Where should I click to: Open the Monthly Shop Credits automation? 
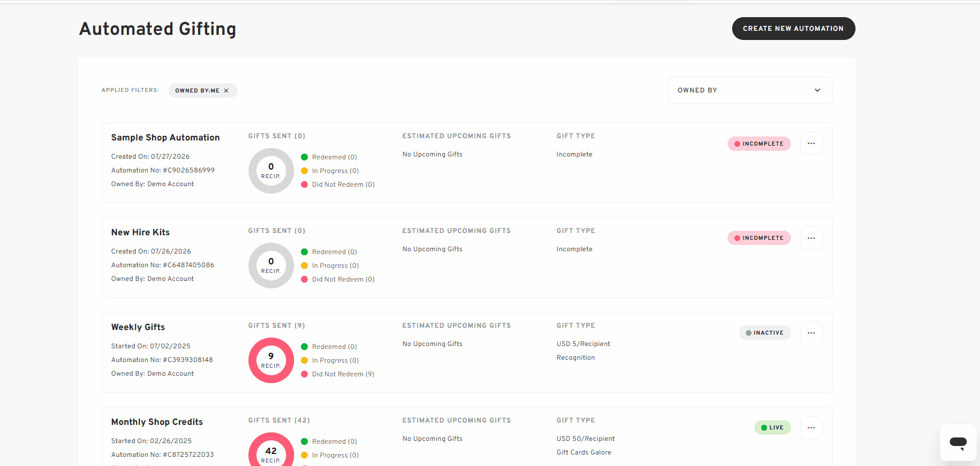click(x=157, y=422)
